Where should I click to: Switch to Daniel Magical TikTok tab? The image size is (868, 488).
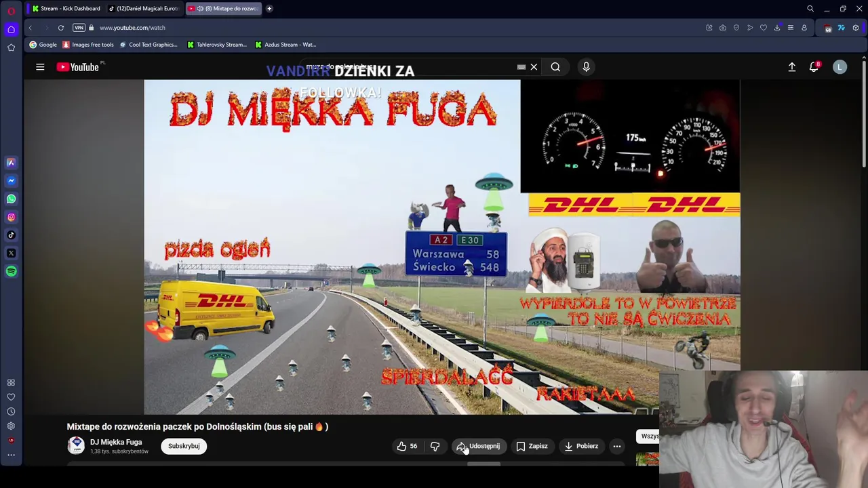[145, 9]
